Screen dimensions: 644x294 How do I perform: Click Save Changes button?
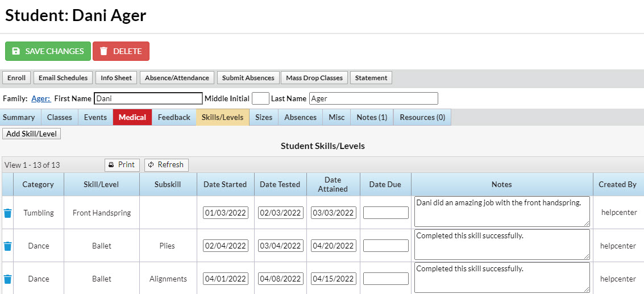tap(48, 51)
